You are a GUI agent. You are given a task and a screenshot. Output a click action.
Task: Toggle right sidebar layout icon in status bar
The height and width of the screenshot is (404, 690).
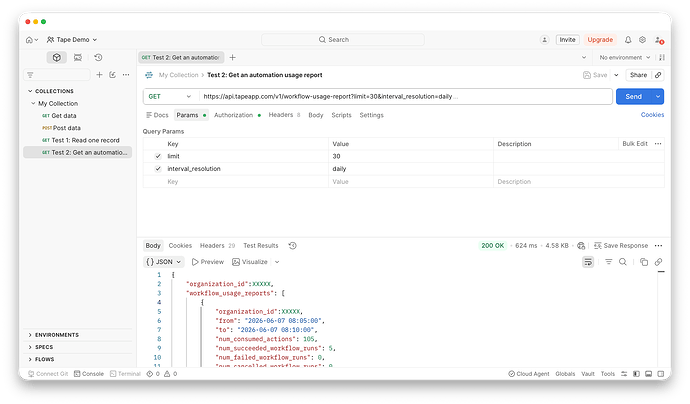point(661,374)
